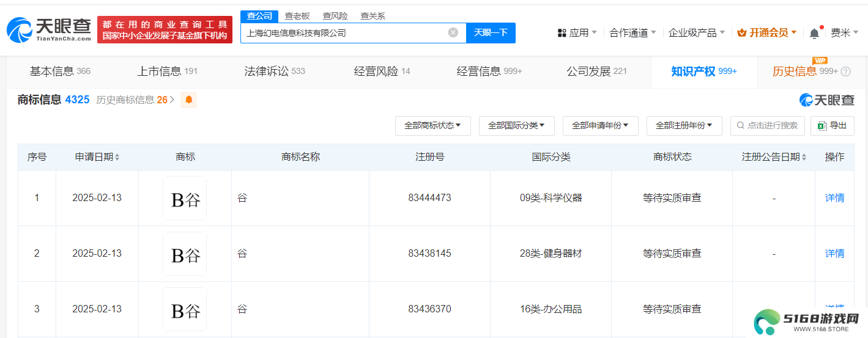Open the 全部注册年份 dropdown filter
Image resolution: width=868 pixels, height=338 pixels.
point(684,125)
